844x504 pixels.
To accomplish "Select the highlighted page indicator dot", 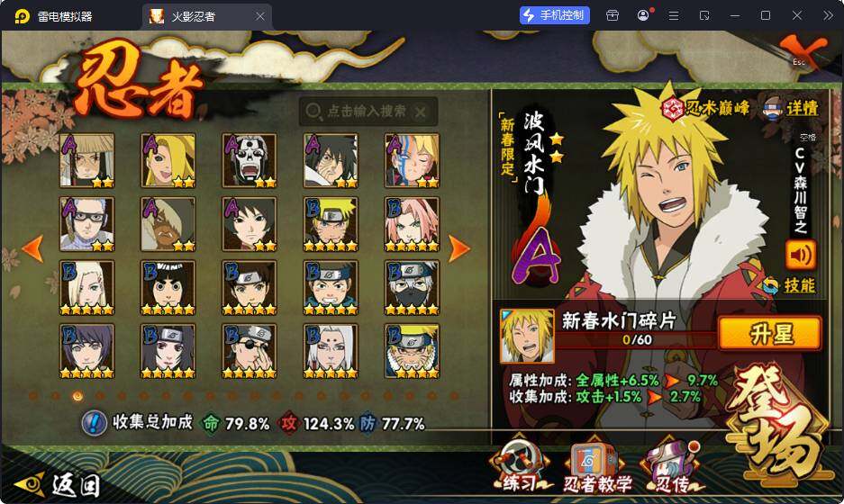I will tap(77, 396).
